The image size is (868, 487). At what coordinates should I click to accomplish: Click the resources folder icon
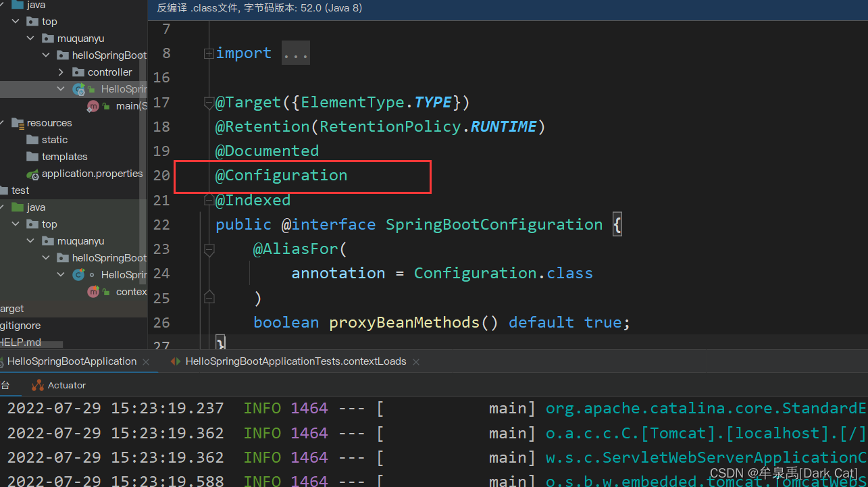click(x=18, y=123)
